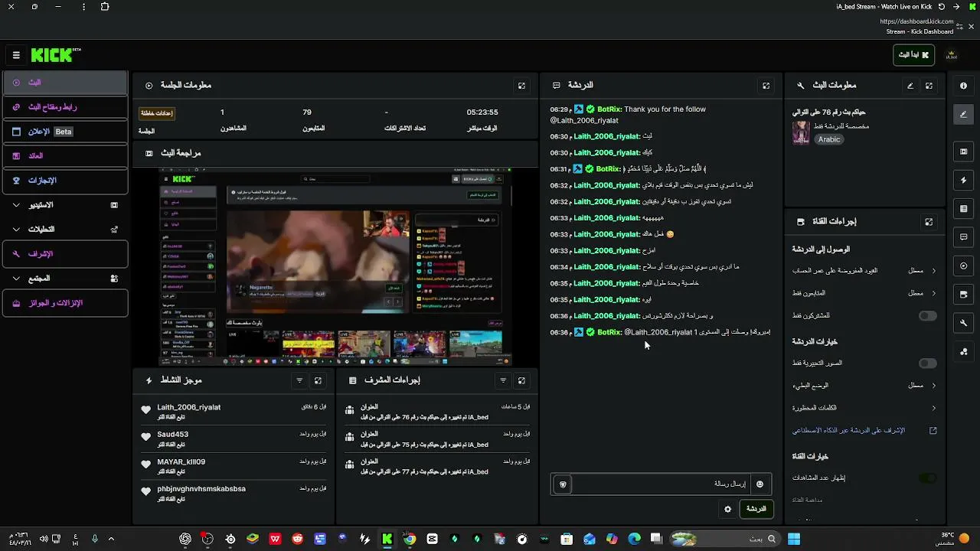The width and height of the screenshot is (980, 551).
Task: Click the stream review video preview
Action: tap(335, 267)
